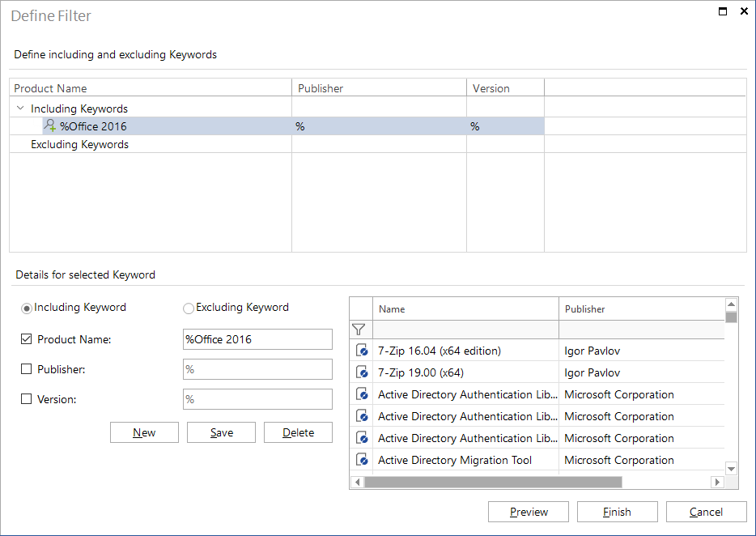The image size is (756, 536).
Task: Click the Product Name input field
Action: click(x=257, y=339)
